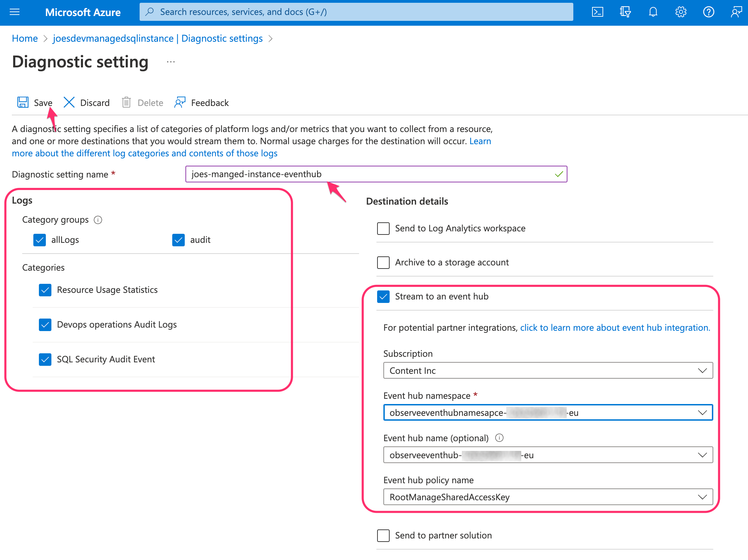748x560 pixels.
Task: Click info icon beside Category groups
Action: pos(98,220)
